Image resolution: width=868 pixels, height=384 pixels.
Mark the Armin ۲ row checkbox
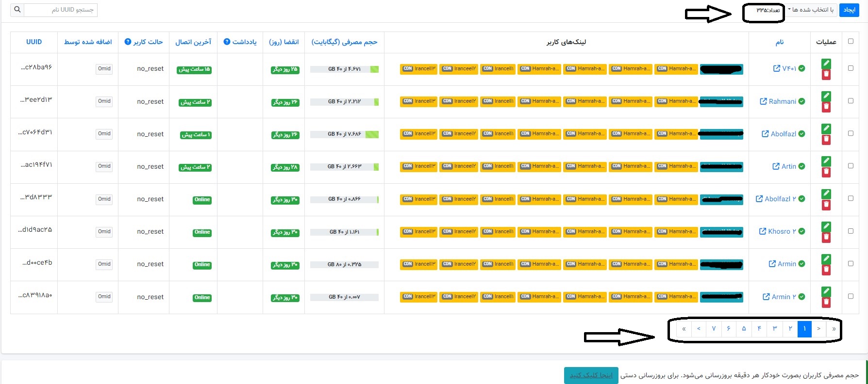(851, 296)
